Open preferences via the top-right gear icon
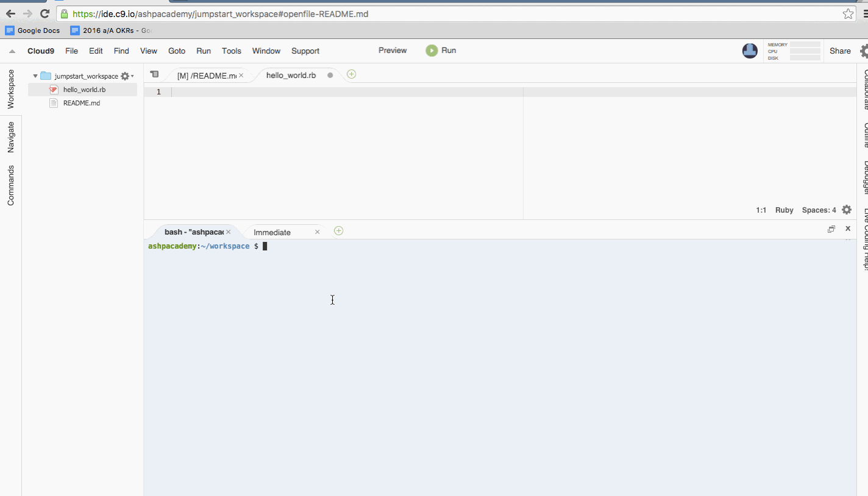The height and width of the screenshot is (496, 868). 864,51
